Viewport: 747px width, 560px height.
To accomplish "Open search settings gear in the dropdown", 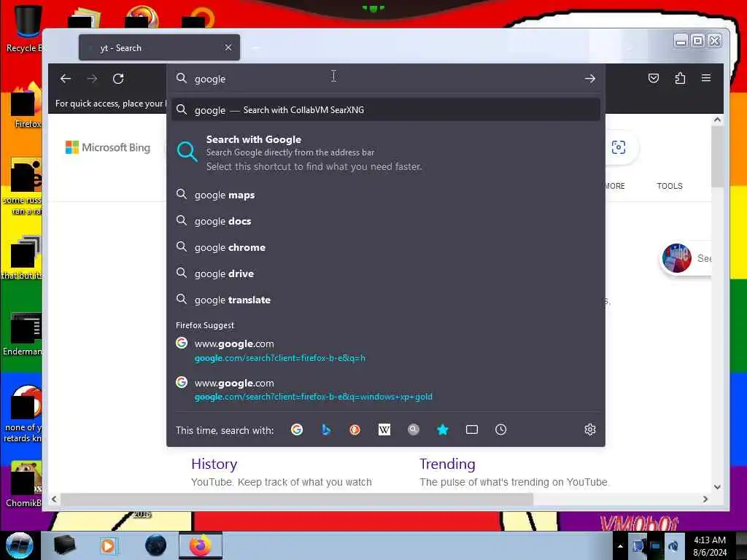I will [589, 429].
